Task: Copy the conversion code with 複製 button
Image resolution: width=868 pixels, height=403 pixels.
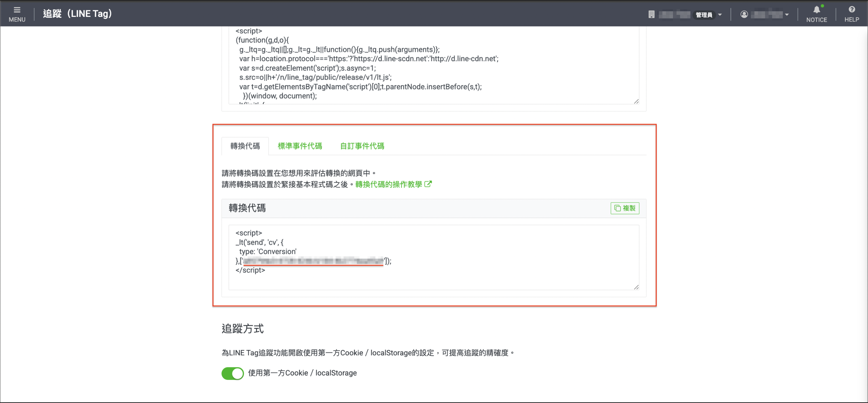Action: coord(624,208)
